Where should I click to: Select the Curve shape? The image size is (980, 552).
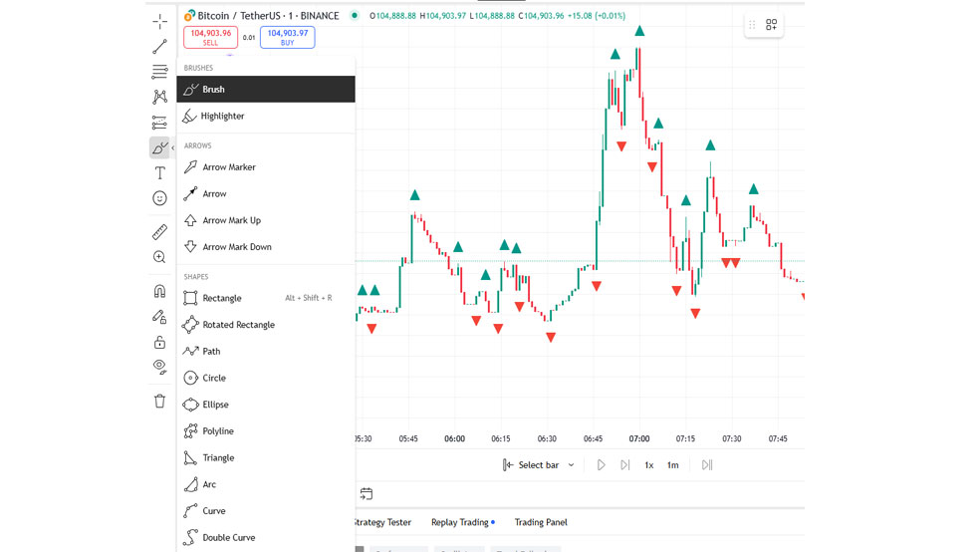[x=266, y=511]
